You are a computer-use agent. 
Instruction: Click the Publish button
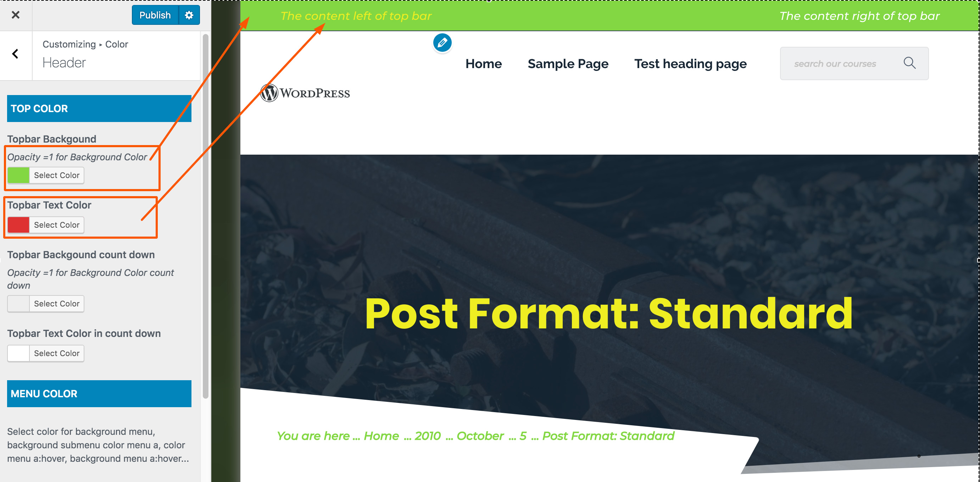tap(155, 15)
